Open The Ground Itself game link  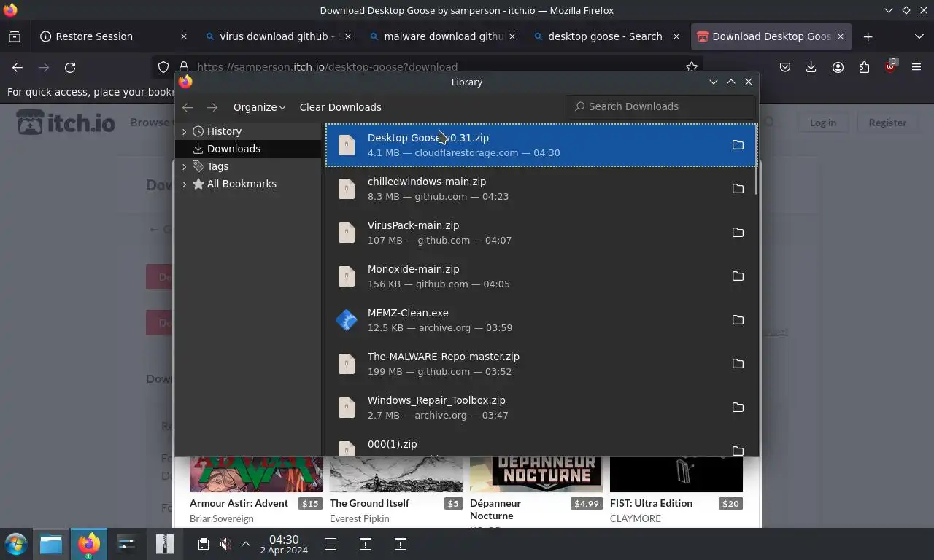pos(369,503)
